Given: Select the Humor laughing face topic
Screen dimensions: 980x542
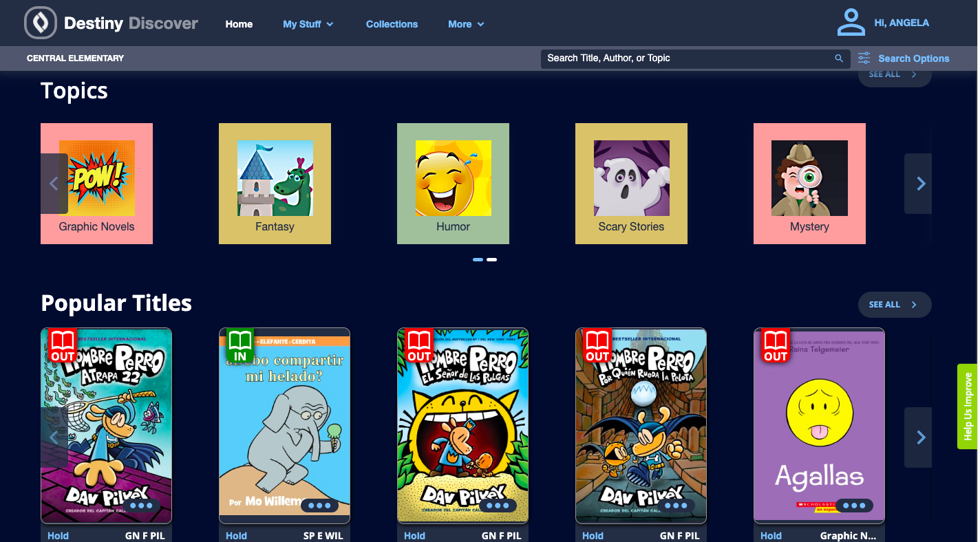Looking at the screenshot, I should point(453,178).
